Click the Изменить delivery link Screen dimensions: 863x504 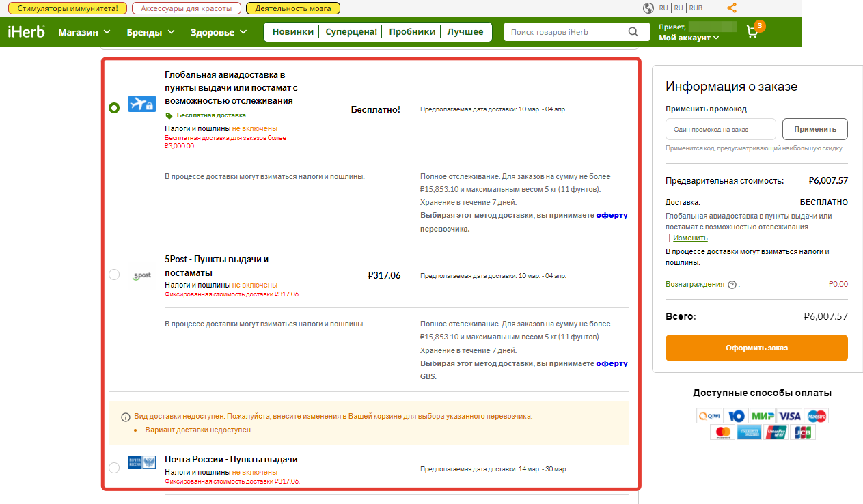[690, 238]
